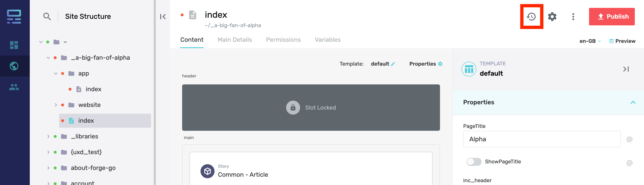Switch to the Permissions tab
Viewport: 644px width, 185px height.
click(283, 40)
